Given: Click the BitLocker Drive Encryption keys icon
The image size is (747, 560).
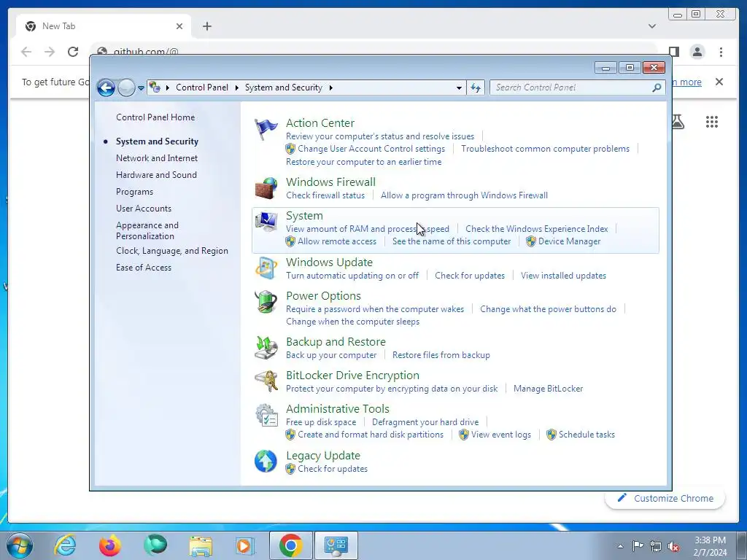Looking at the screenshot, I should pyautogui.click(x=266, y=381).
